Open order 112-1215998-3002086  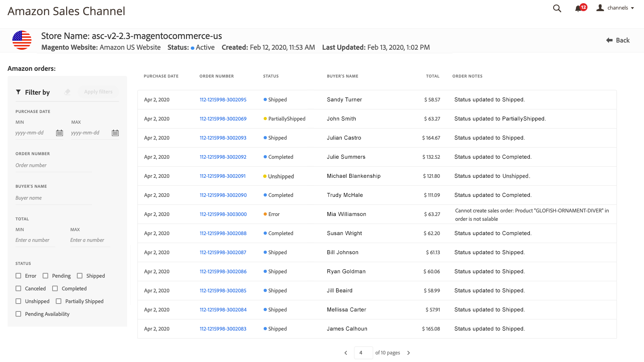[223, 272]
